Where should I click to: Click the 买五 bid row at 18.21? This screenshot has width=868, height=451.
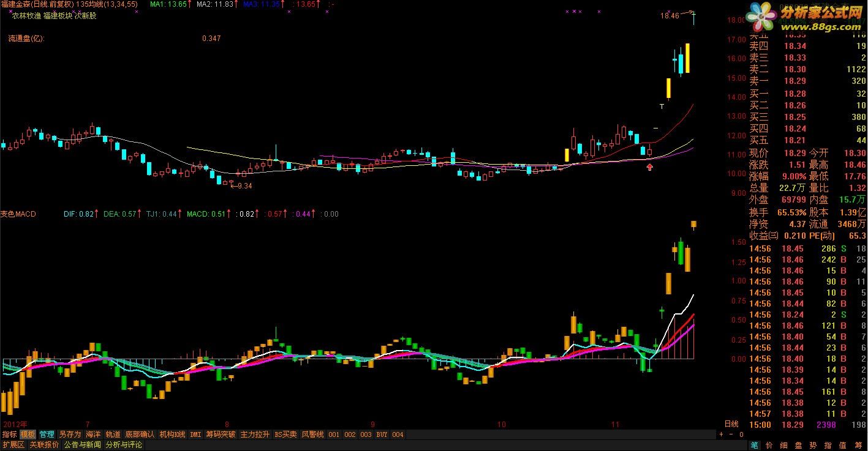point(808,140)
